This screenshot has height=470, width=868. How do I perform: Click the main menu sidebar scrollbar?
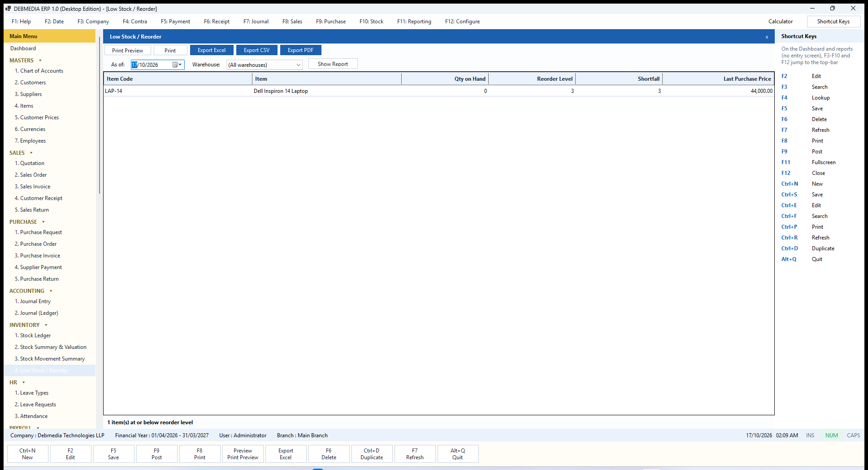[99, 116]
